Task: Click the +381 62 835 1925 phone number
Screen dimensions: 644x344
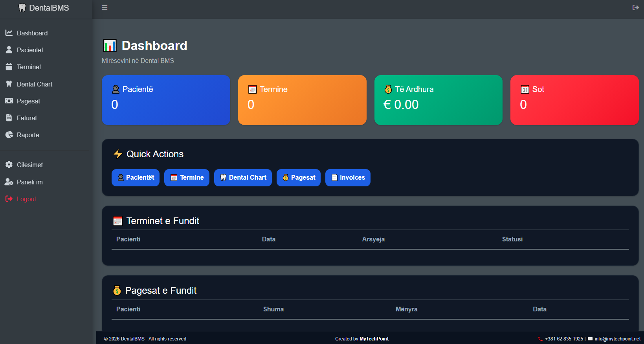Action: [x=564, y=339]
